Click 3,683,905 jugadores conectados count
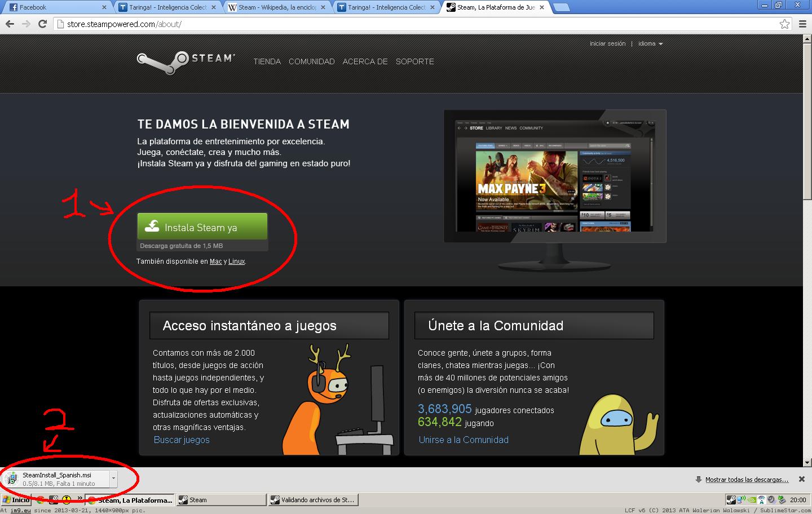Screen dimensions: 812x514 [486, 409]
